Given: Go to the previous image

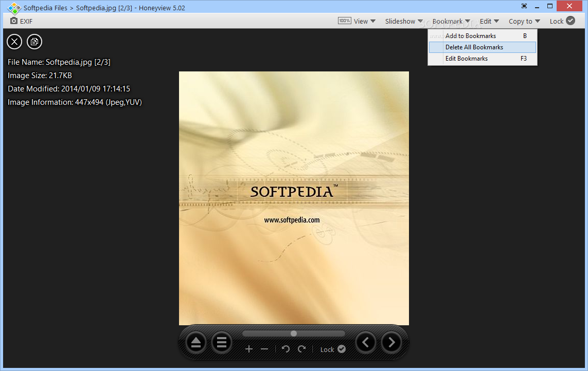Looking at the screenshot, I should pos(366,342).
